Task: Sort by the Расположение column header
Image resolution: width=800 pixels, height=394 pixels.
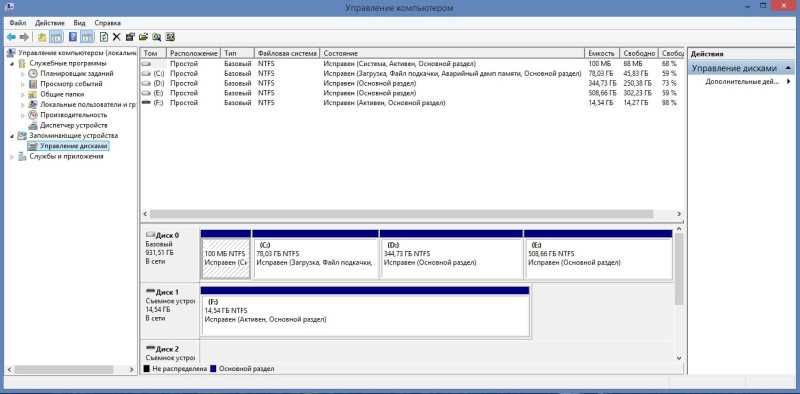Action: click(x=194, y=53)
